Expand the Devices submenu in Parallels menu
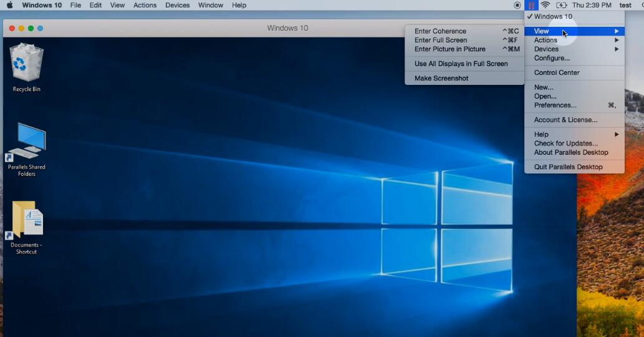The width and height of the screenshot is (644, 337). 575,49
